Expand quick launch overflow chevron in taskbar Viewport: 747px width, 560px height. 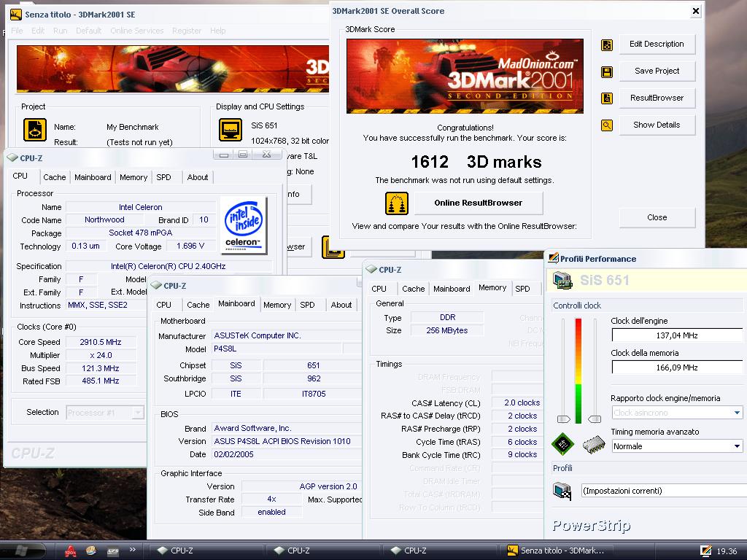click(133, 550)
